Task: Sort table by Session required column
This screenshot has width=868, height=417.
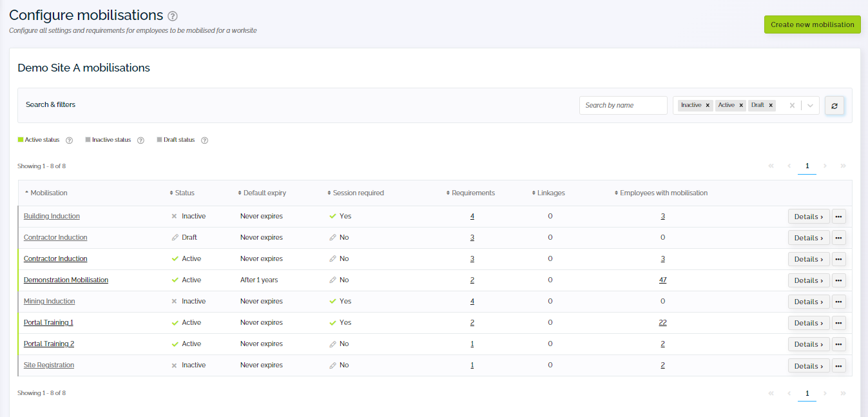Action: [355, 193]
